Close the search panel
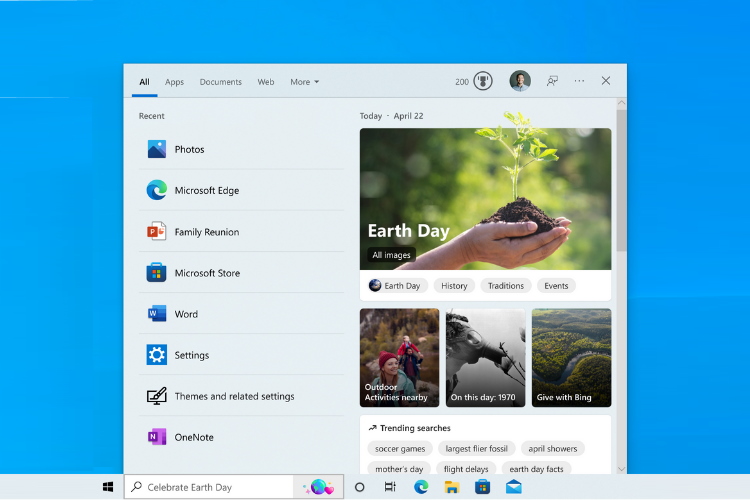 coord(606,81)
